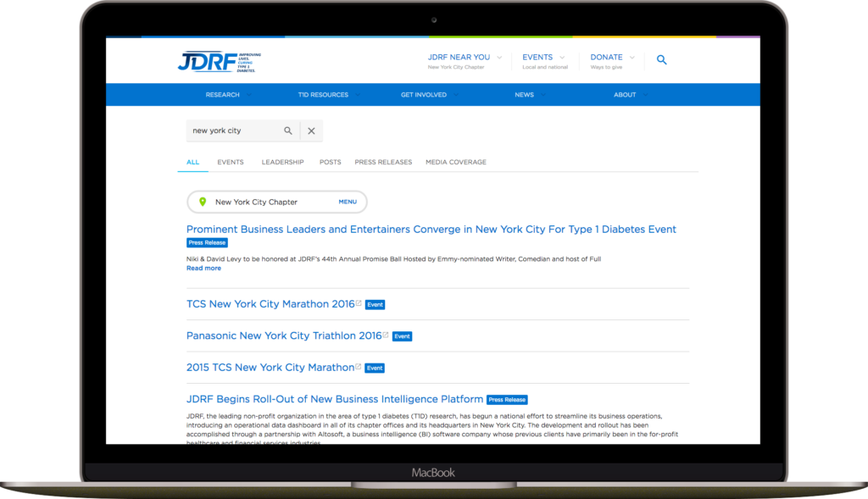Select the All results tab
The image size is (868, 499).
pos(192,162)
